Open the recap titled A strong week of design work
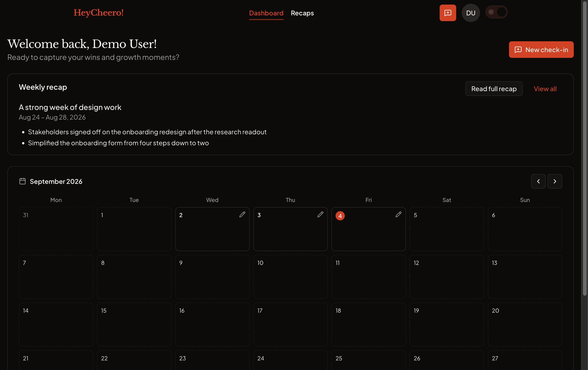This screenshot has height=370, width=588. tap(70, 107)
